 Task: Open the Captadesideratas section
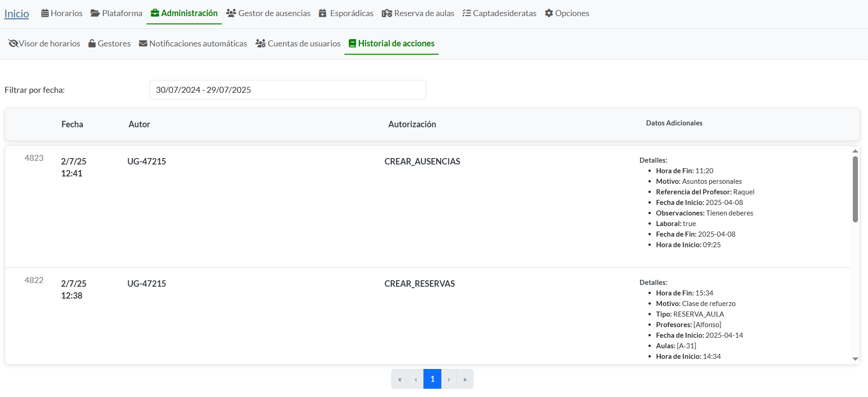pos(499,13)
